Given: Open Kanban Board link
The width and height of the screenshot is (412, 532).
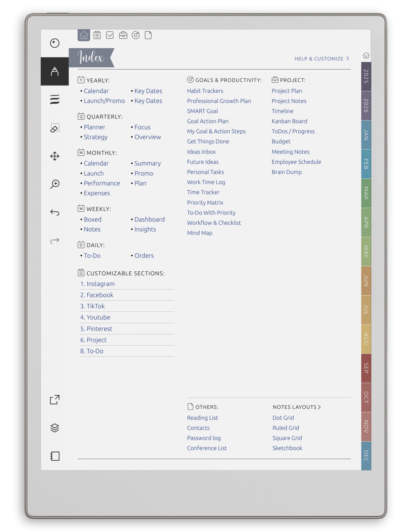Looking at the screenshot, I should [x=289, y=121].
